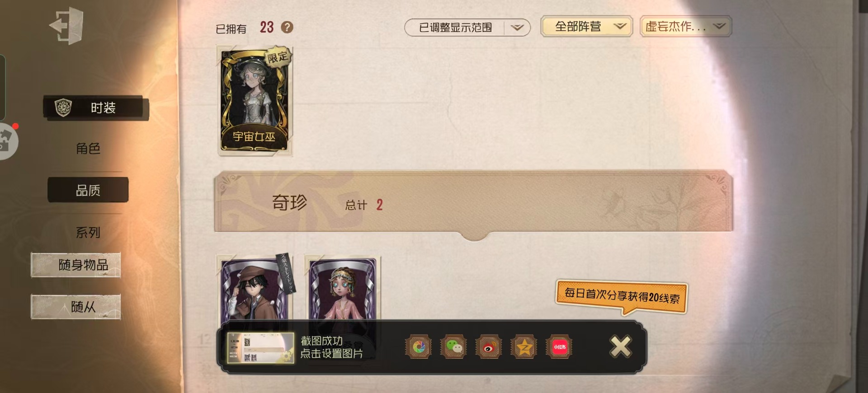Open the 全部阵营 faction dropdown
The width and height of the screenshot is (868, 393).
pos(586,27)
